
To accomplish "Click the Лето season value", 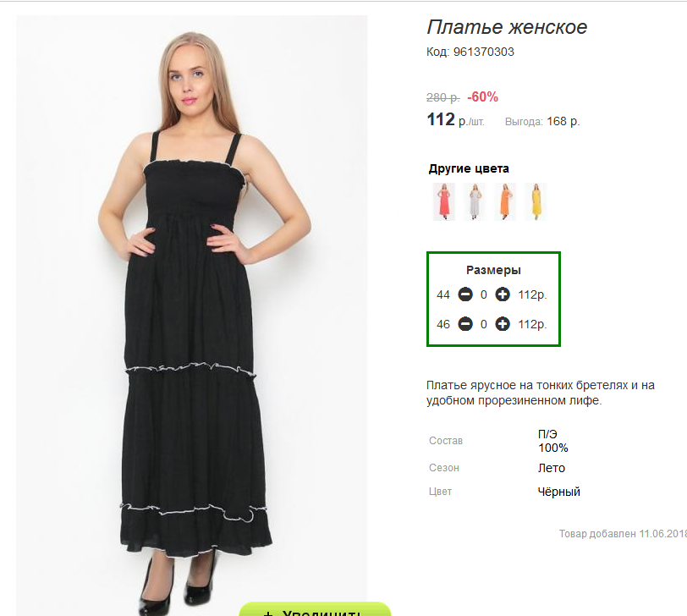I will point(551,468).
